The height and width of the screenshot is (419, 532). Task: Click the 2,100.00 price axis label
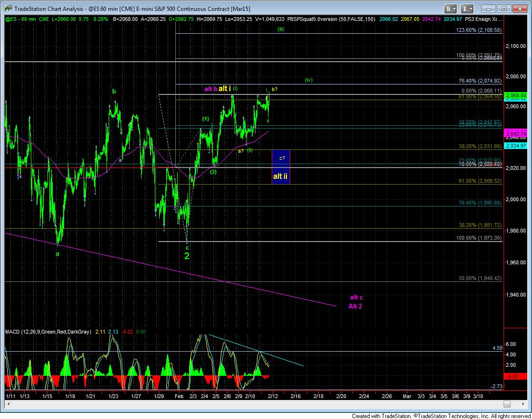[x=515, y=46]
